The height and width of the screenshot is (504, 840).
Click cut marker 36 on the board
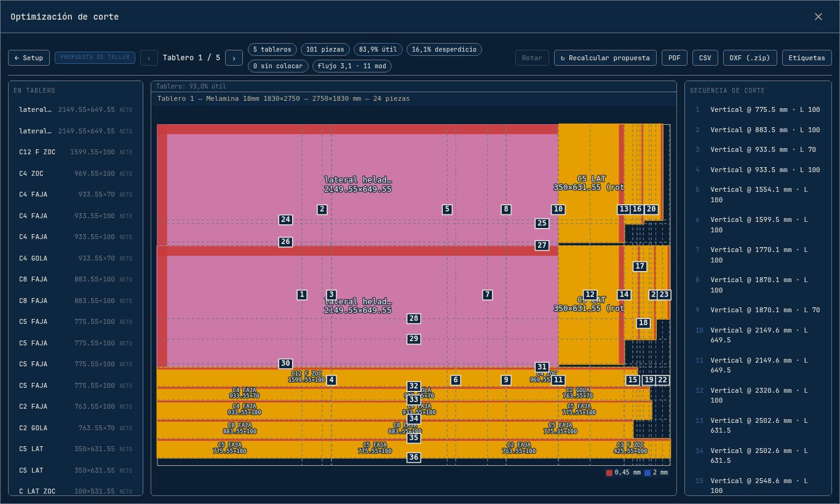coord(414,457)
